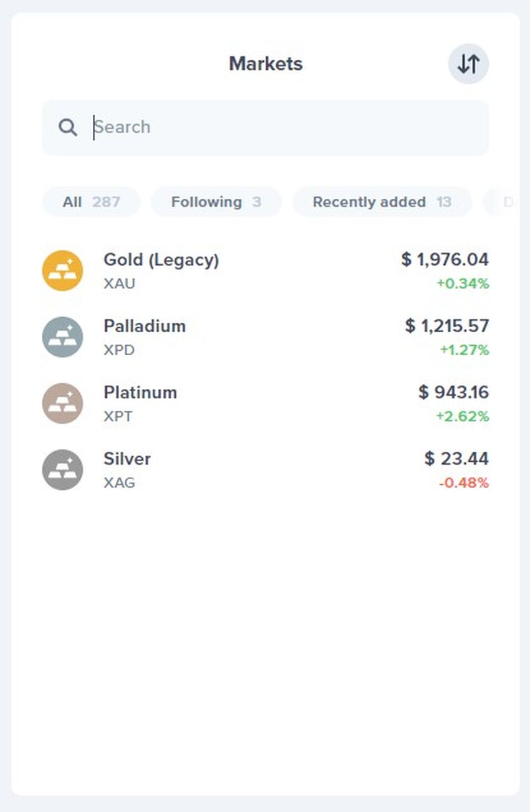
Task: Click the +2.62% platinum change
Action: 463,416
